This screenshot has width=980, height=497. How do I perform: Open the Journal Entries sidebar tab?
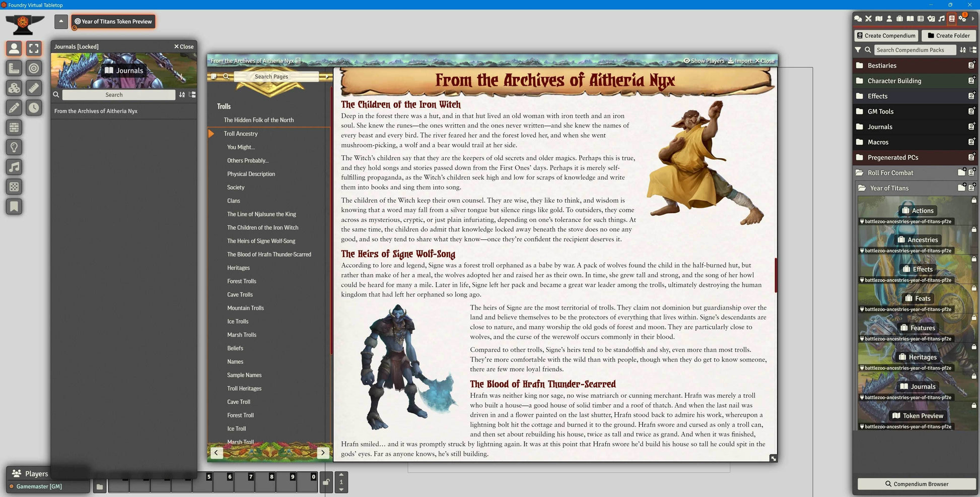[x=910, y=19]
